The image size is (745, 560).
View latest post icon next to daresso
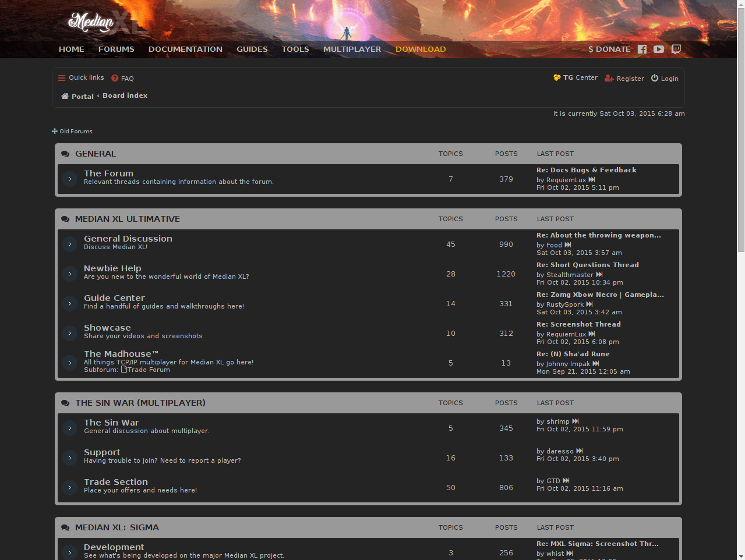[x=580, y=451]
